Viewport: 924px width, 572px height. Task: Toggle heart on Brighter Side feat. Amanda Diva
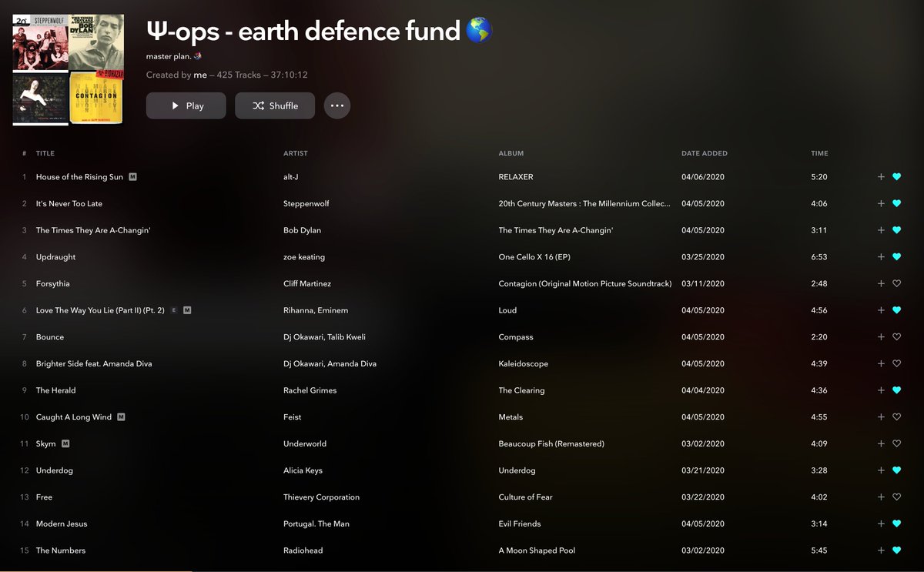click(x=896, y=364)
